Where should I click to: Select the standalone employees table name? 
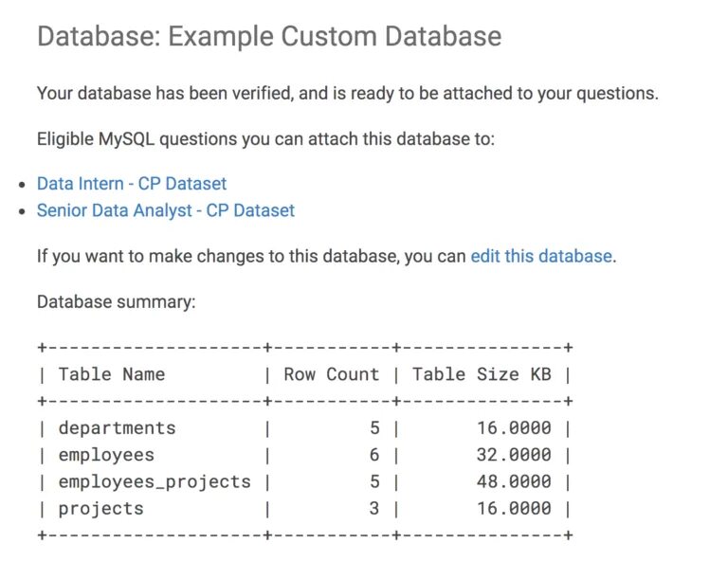(106, 455)
